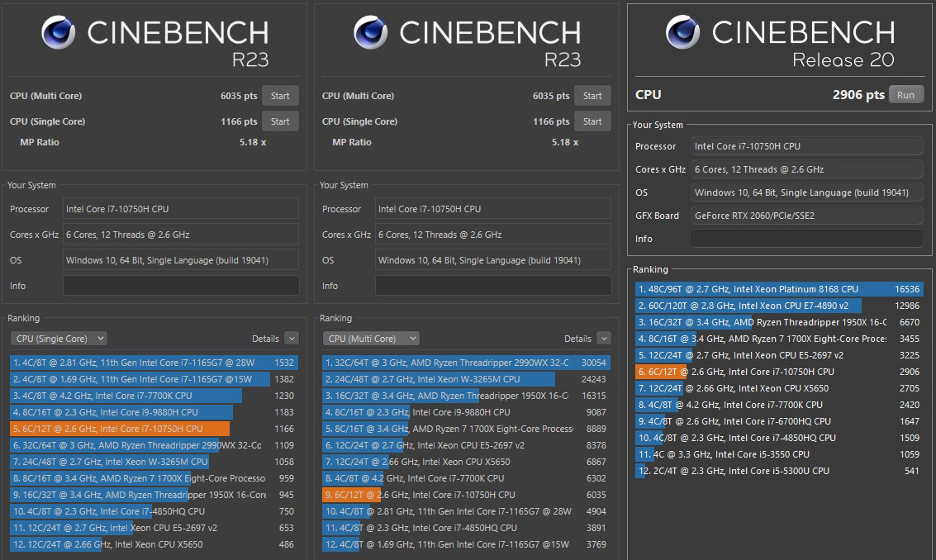The height and width of the screenshot is (560, 936).
Task: Select the Ryzen 7 1700X row scoring 8889
Action: tap(466, 429)
